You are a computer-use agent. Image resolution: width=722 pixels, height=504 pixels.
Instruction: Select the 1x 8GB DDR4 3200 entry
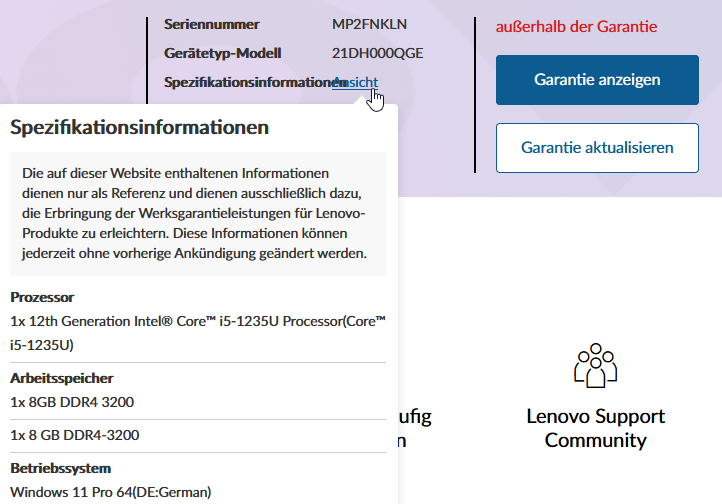(x=72, y=402)
